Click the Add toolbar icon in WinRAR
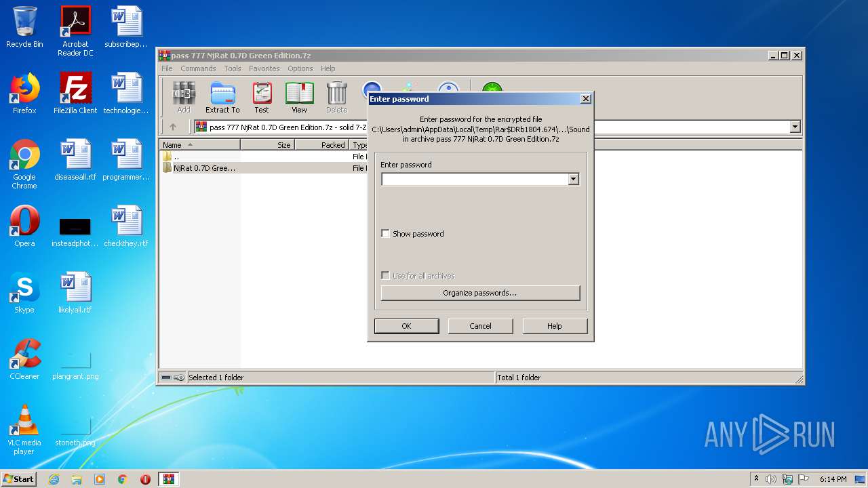The height and width of the screenshot is (488, 868). pyautogui.click(x=184, y=98)
